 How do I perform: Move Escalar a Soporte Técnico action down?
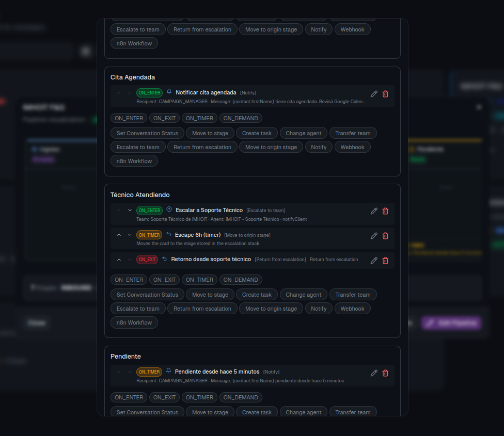[x=130, y=211]
